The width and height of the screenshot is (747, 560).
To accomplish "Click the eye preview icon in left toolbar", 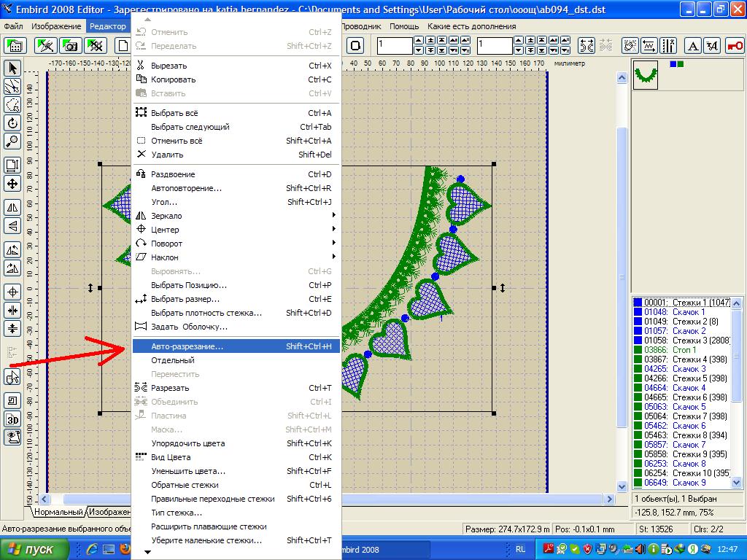I will point(12,437).
